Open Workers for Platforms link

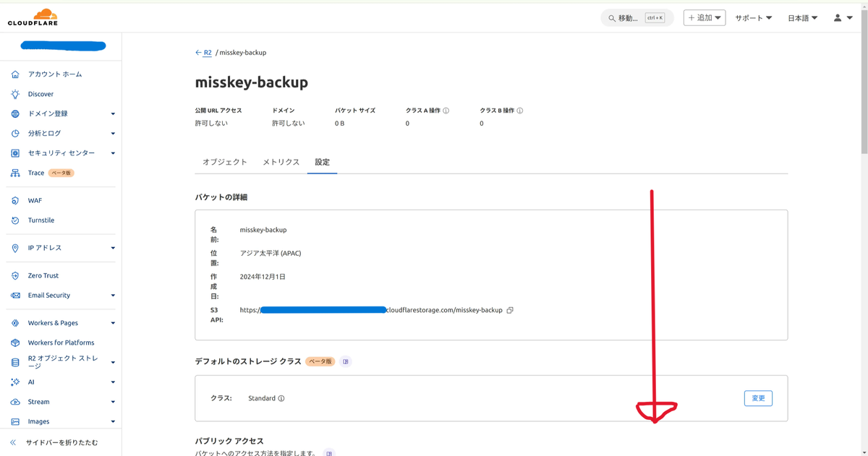click(61, 343)
